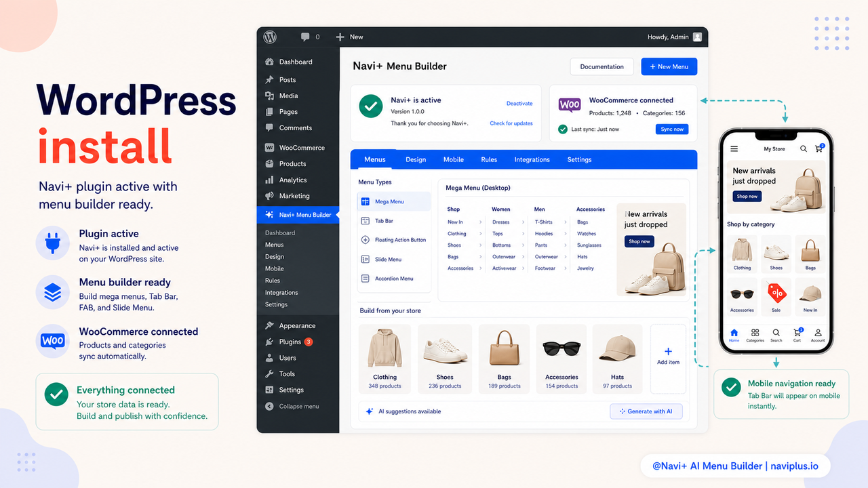
Task: Open Design submenu under Navi+ Menu Builder
Action: tap(275, 257)
